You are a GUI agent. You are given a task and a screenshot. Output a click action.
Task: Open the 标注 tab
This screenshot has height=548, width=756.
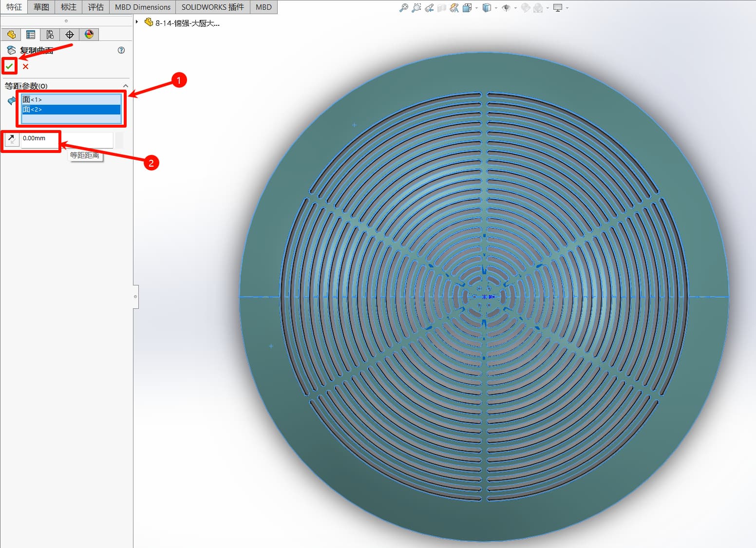69,7
